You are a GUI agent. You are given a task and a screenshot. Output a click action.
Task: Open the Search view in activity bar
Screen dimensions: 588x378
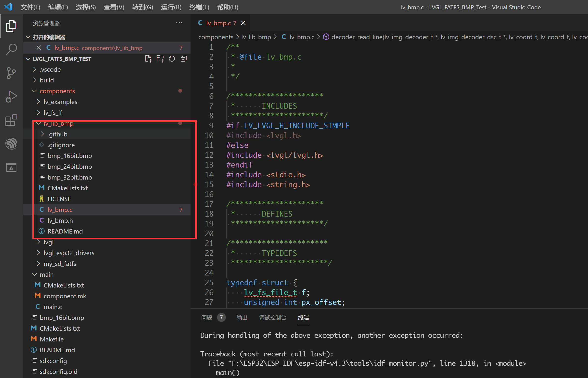pyautogui.click(x=11, y=49)
